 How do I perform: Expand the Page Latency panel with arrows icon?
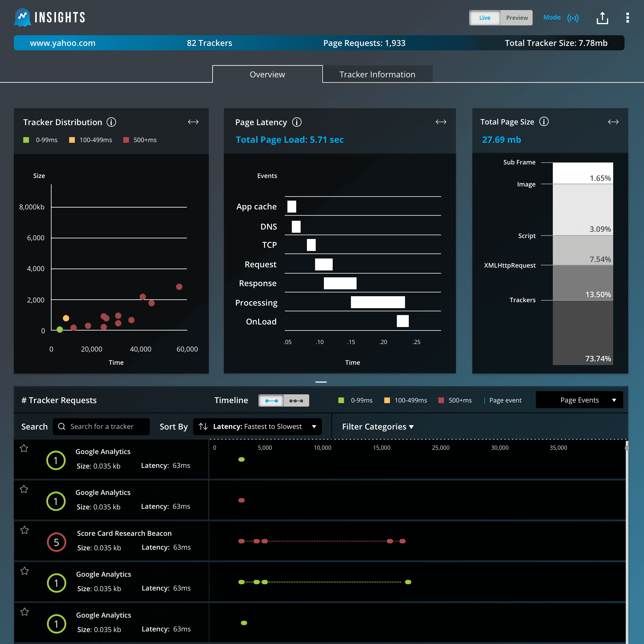point(441,122)
